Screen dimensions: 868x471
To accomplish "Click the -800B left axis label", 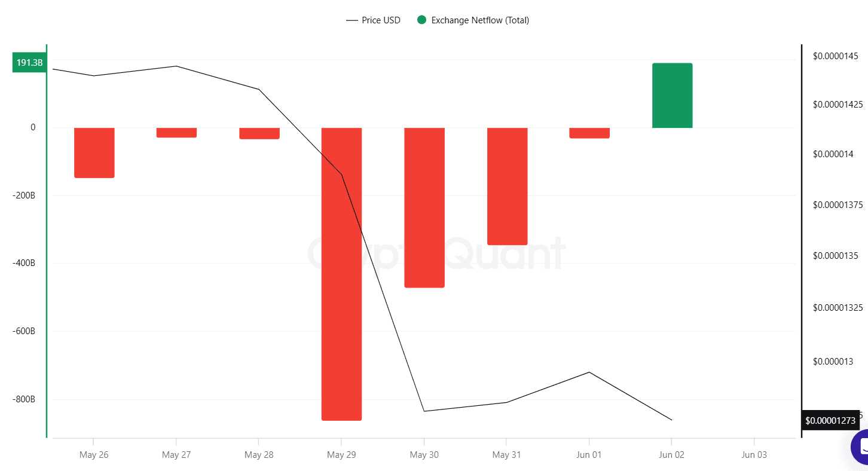I will click(24, 399).
